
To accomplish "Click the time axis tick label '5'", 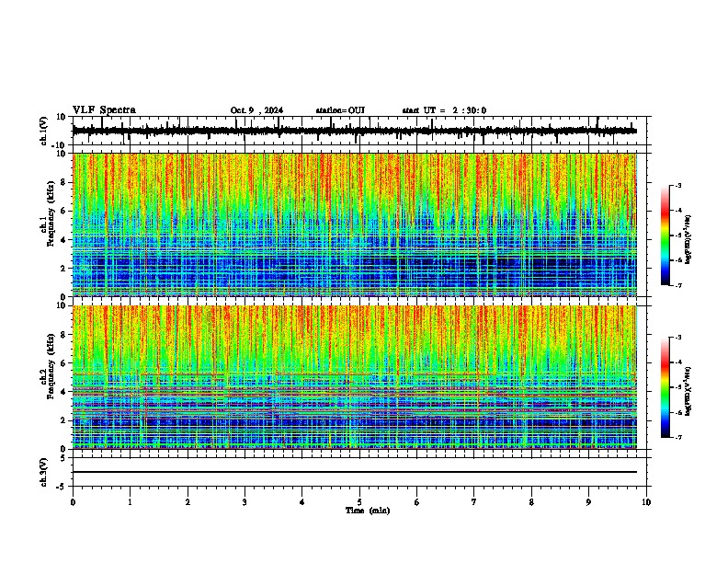I will (x=359, y=502).
